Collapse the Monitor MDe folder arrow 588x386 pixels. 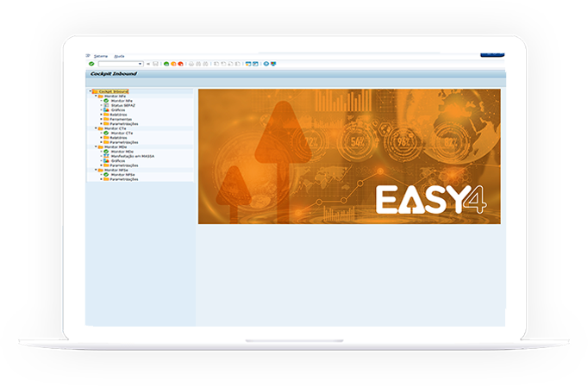pyautogui.click(x=96, y=146)
